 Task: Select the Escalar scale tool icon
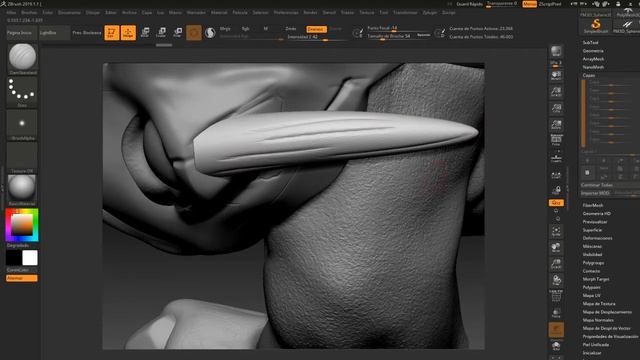tap(161, 33)
